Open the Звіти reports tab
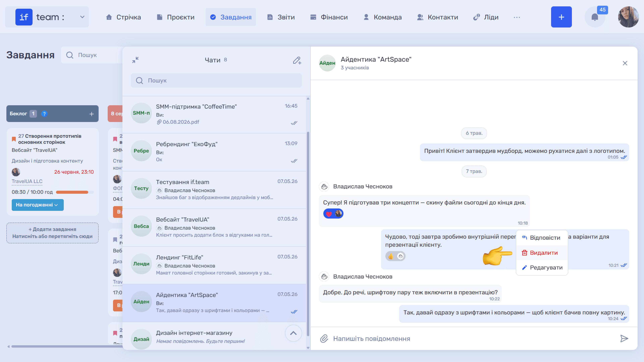This screenshot has height=362, width=644. [x=281, y=17]
